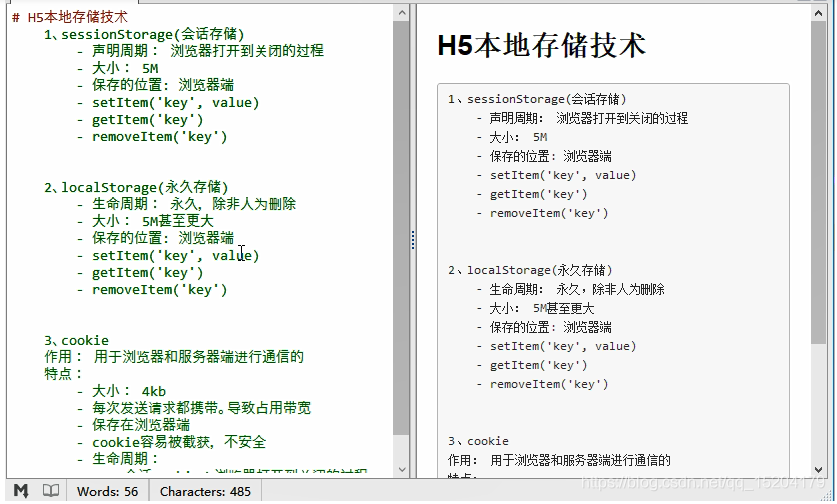Click the '2、localStorage(永久存储)' line in the editor

tap(136, 187)
